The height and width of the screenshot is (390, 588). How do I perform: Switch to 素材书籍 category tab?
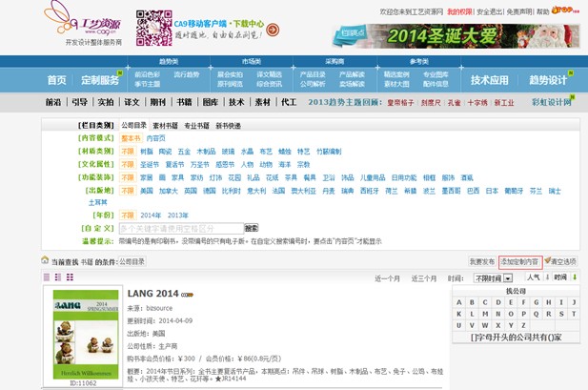tap(166, 126)
